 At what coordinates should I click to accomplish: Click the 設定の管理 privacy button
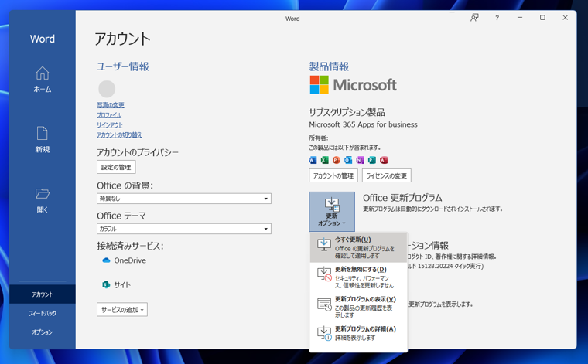[116, 167]
